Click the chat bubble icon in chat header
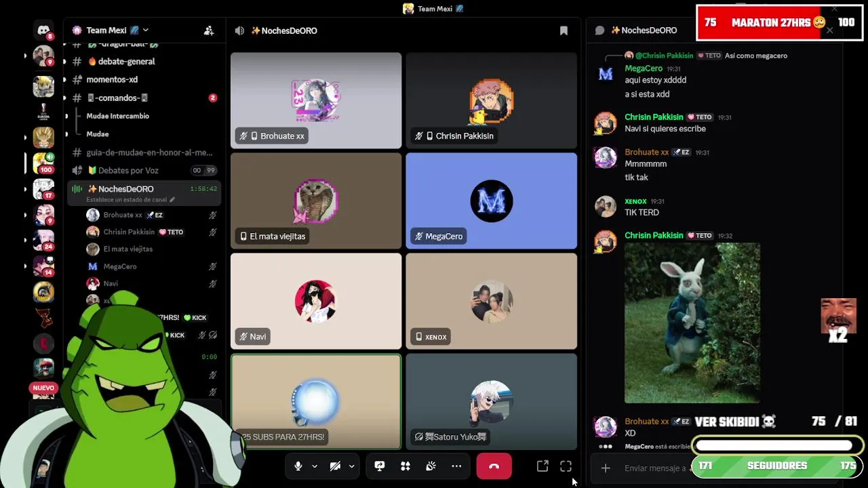Image resolution: width=868 pixels, height=488 pixels. (599, 30)
